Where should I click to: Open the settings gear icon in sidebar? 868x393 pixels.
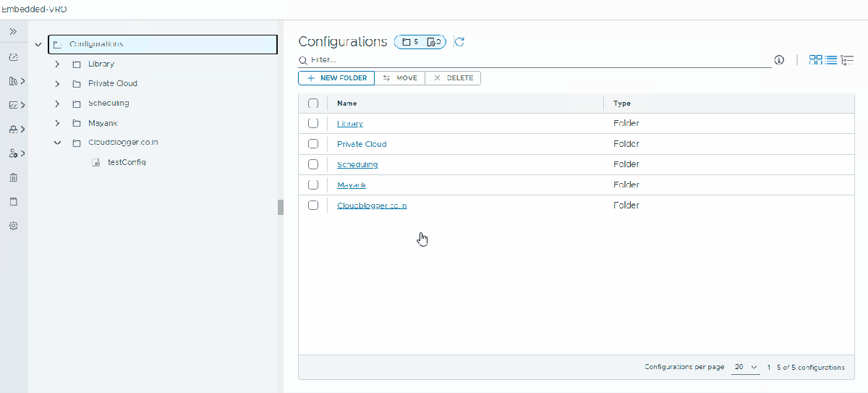[13, 226]
